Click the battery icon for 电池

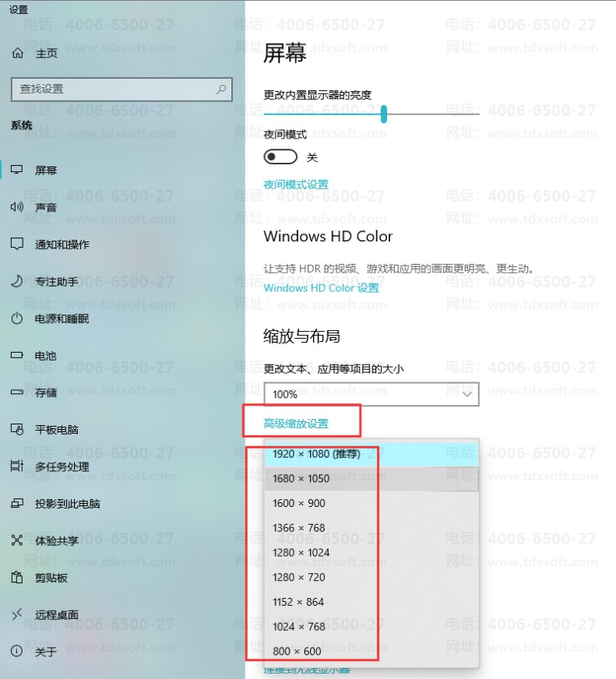[x=16, y=355]
